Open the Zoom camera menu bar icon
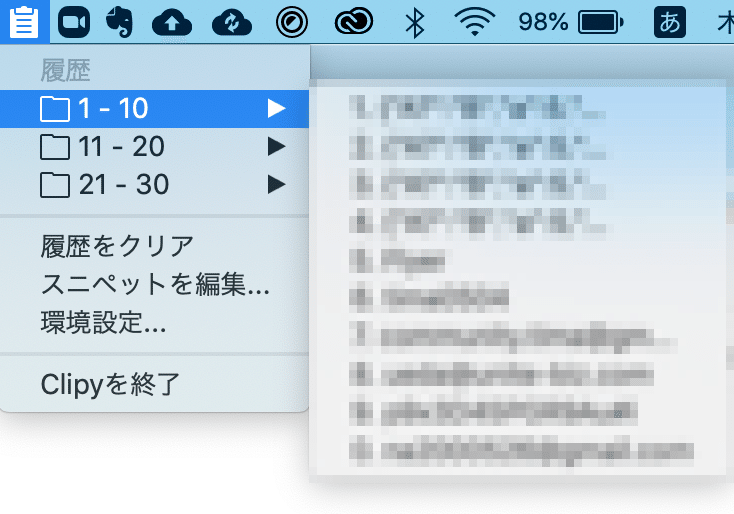Image resolution: width=734 pixels, height=514 pixels. [x=74, y=22]
